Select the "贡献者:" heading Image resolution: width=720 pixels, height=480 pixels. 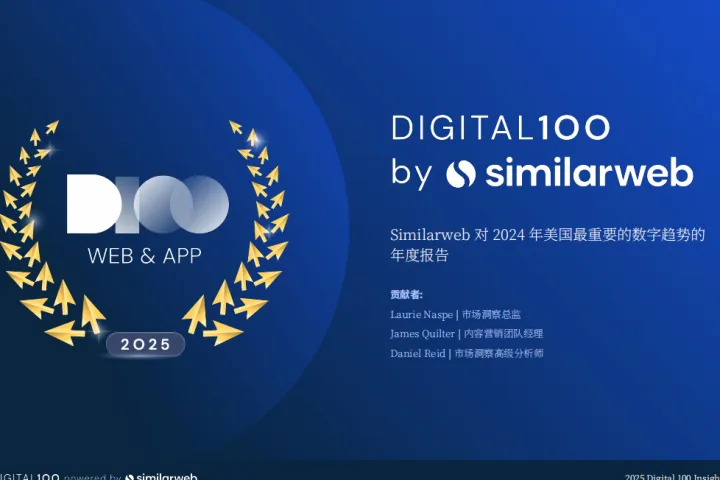click(406, 295)
